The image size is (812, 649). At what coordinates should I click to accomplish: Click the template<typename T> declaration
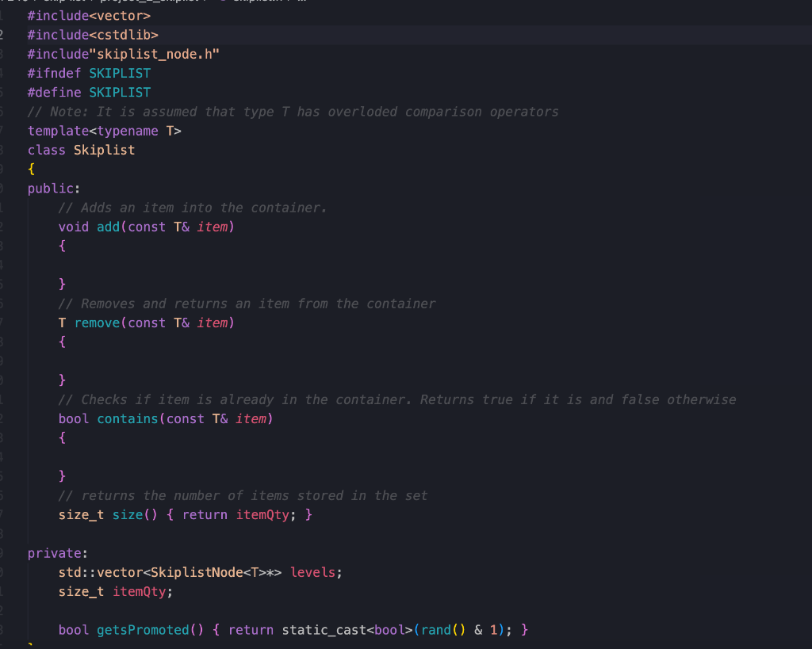[105, 131]
